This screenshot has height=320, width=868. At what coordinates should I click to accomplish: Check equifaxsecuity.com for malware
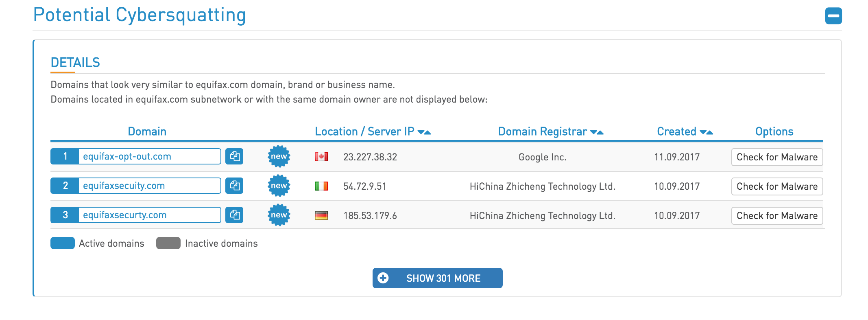(777, 186)
